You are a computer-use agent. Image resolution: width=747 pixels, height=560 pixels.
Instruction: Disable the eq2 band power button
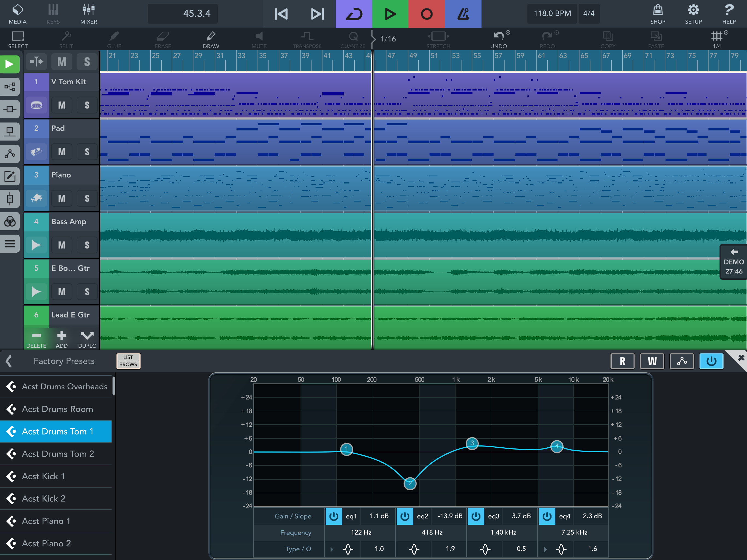tap(405, 516)
